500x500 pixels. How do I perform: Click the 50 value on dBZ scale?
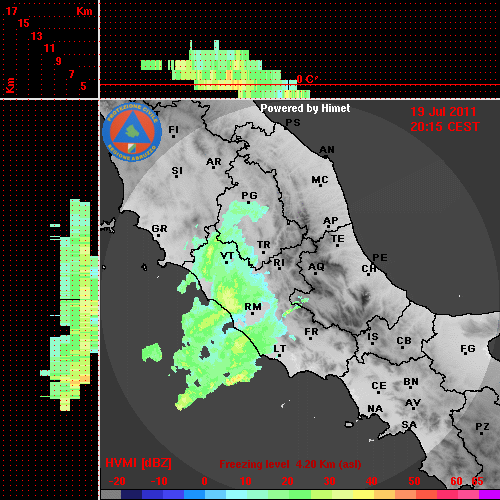(414, 481)
